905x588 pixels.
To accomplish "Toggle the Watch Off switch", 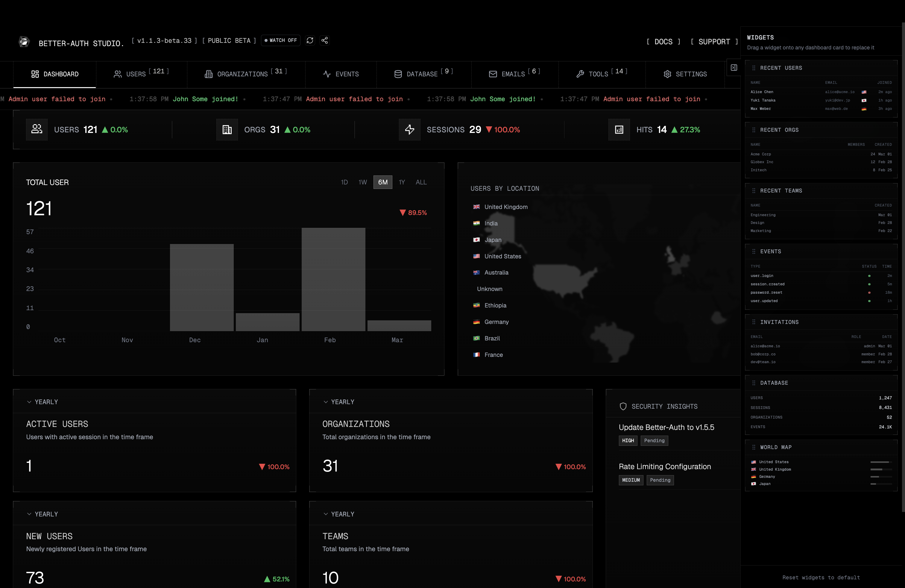I will point(281,40).
